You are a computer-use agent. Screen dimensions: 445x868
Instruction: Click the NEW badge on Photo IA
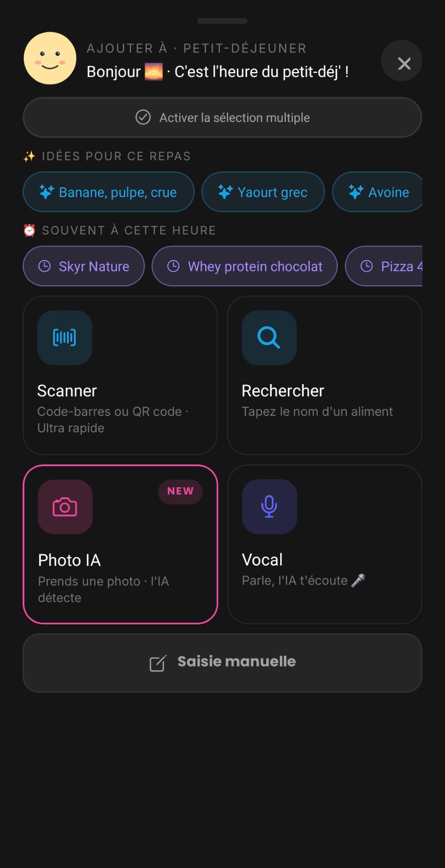coord(180,491)
